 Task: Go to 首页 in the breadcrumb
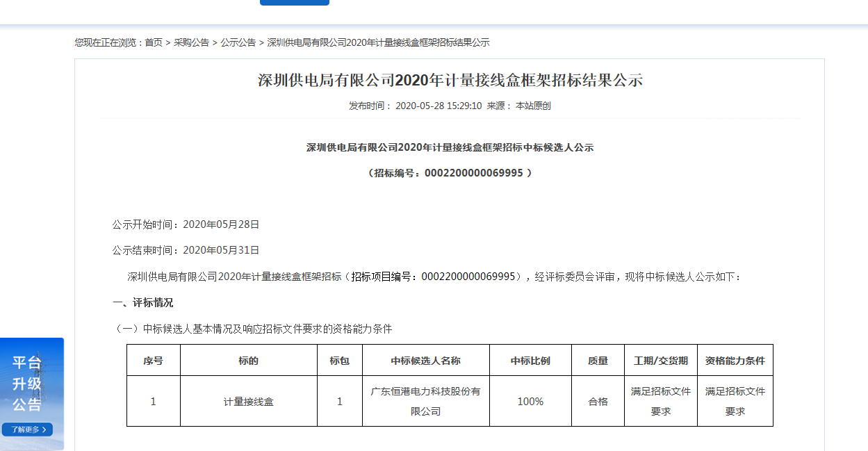[x=153, y=42]
